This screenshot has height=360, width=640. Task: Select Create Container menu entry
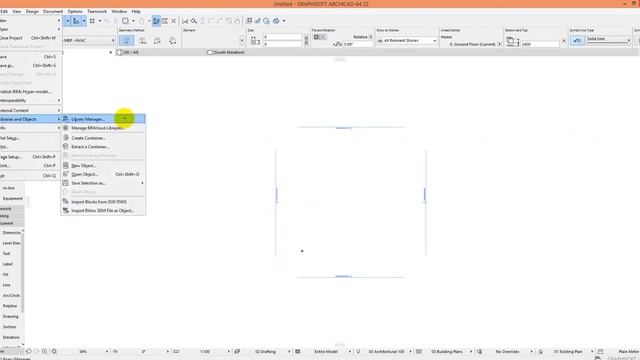[103, 138]
